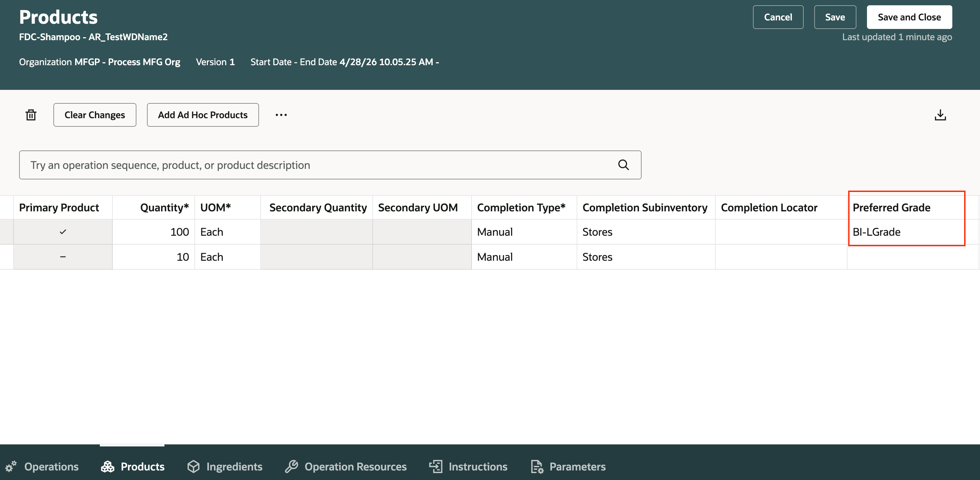The height and width of the screenshot is (480, 980).
Task: Click the Completion Subinventory column header
Action: [646, 207]
